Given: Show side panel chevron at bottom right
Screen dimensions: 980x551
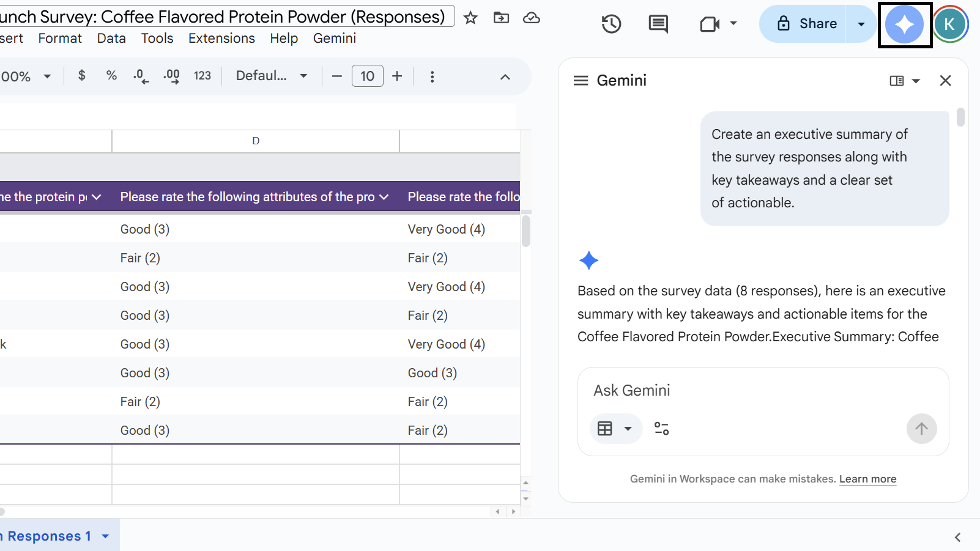Looking at the screenshot, I should coord(957,537).
